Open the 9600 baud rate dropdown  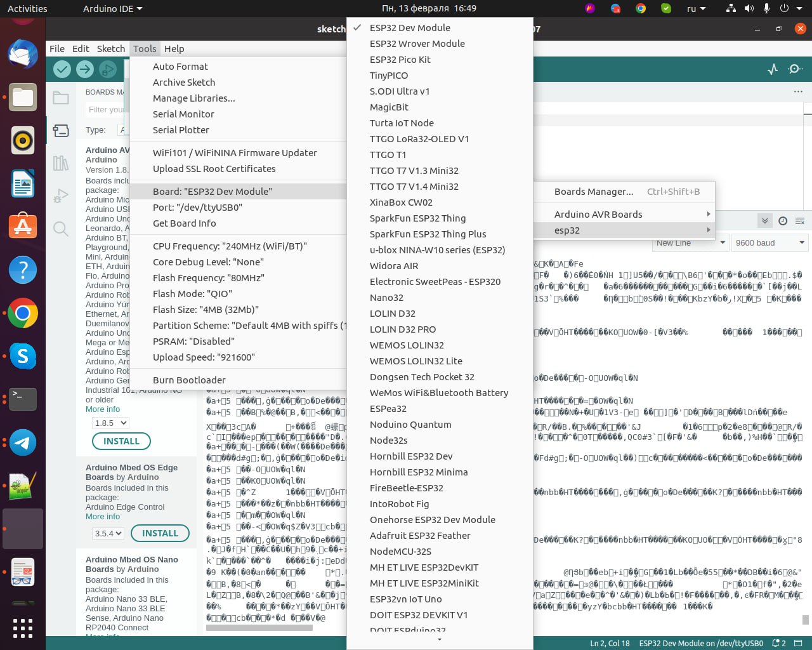[x=770, y=242]
